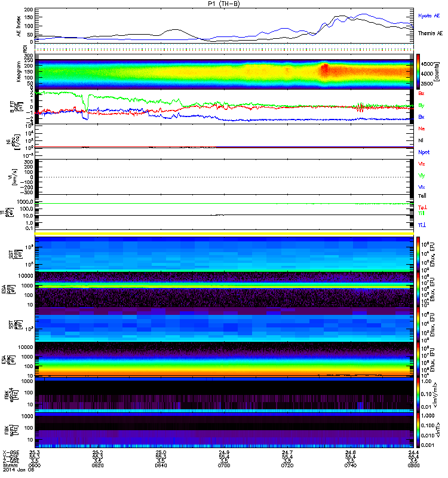Viewport: 448px width, 478px height.
Task: Click the date label '2014 Jan 06'
Action: click(x=19, y=470)
